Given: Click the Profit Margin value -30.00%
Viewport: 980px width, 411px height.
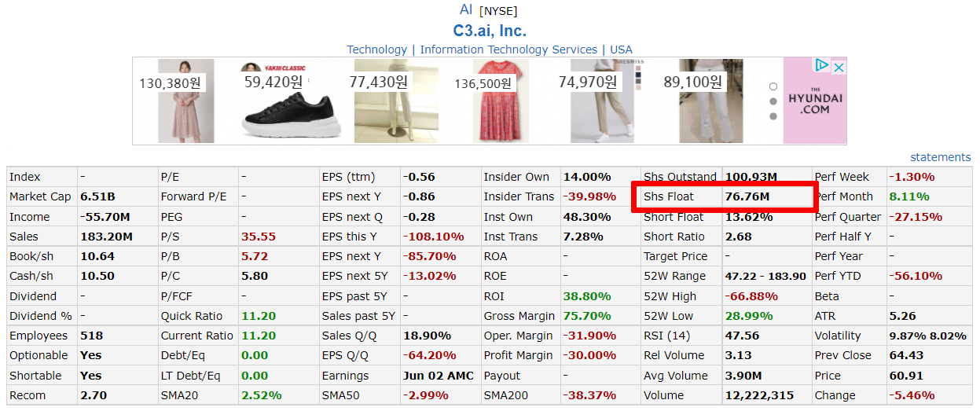Looking at the screenshot, I should click(x=590, y=355).
